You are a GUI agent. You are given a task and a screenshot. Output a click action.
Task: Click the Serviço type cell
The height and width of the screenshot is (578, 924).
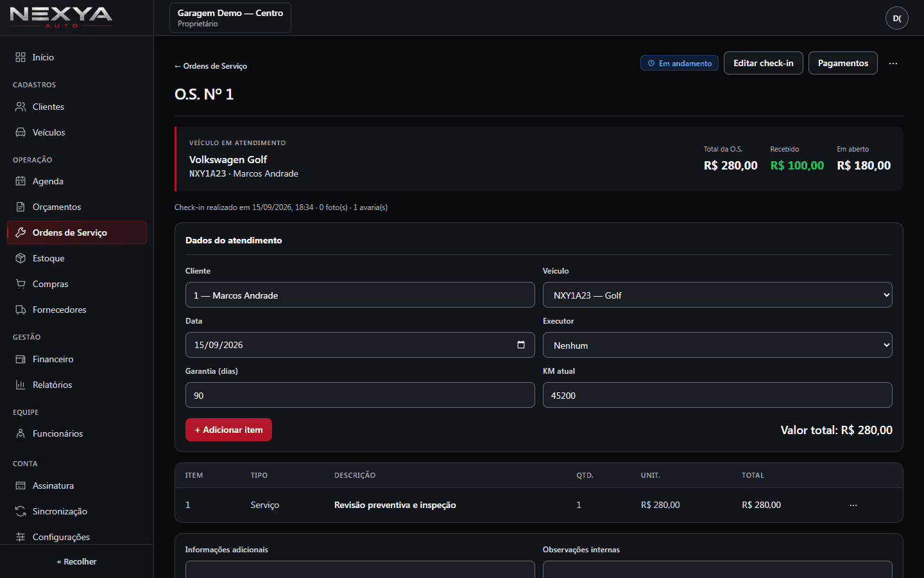[x=265, y=505]
